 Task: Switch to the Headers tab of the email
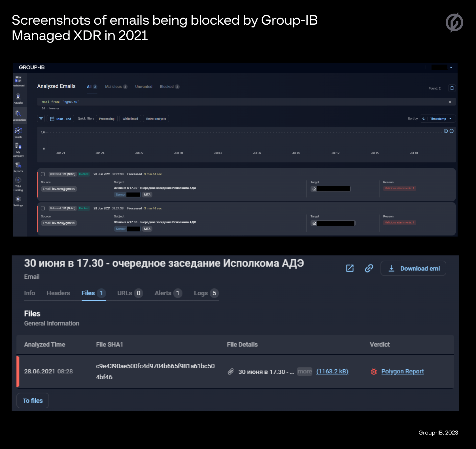58,293
